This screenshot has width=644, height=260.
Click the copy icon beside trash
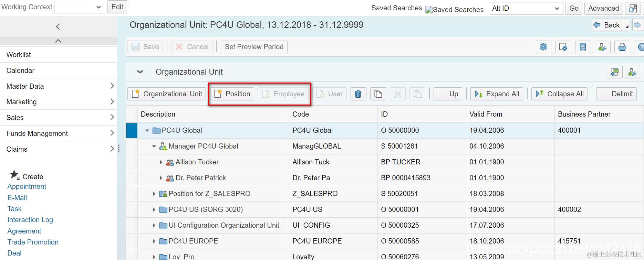(x=378, y=94)
